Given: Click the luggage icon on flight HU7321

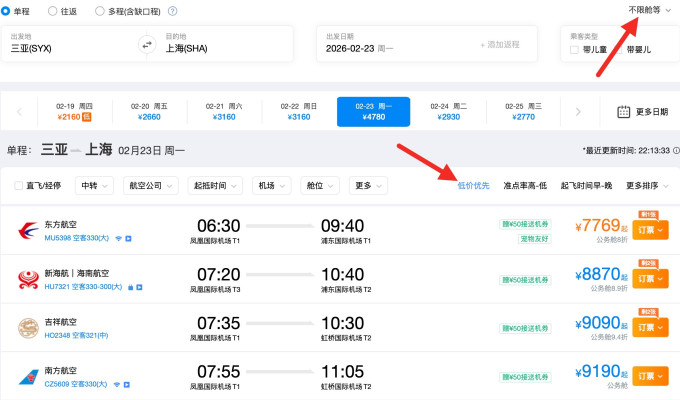Looking at the screenshot, I should pos(130,287).
